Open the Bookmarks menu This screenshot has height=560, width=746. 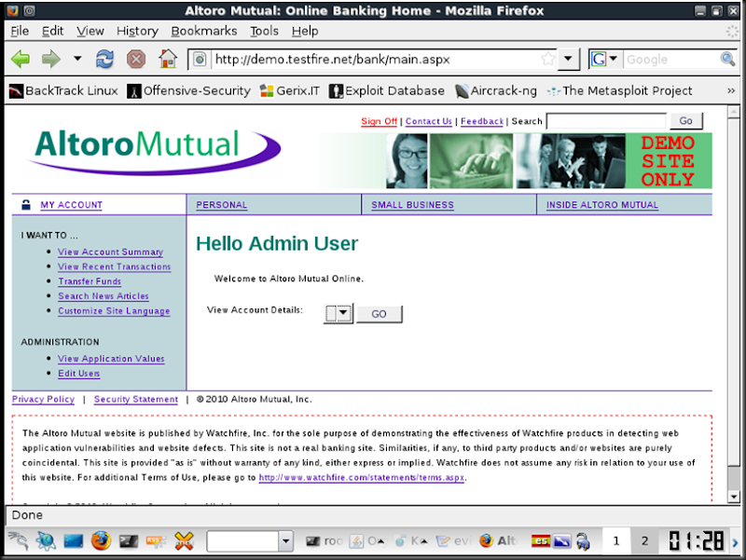coord(204,31)
